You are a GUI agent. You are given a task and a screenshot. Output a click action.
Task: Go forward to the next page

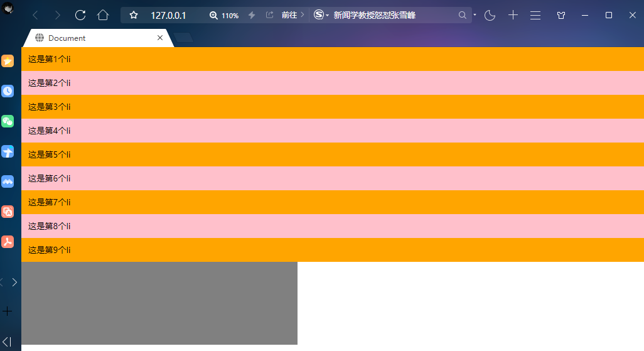click(58, 16)
